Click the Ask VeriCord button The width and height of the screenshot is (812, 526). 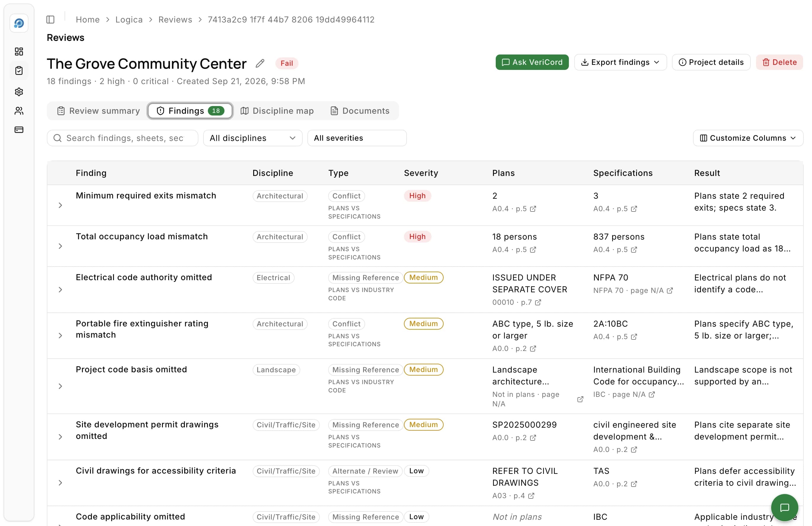click(532, 62)
